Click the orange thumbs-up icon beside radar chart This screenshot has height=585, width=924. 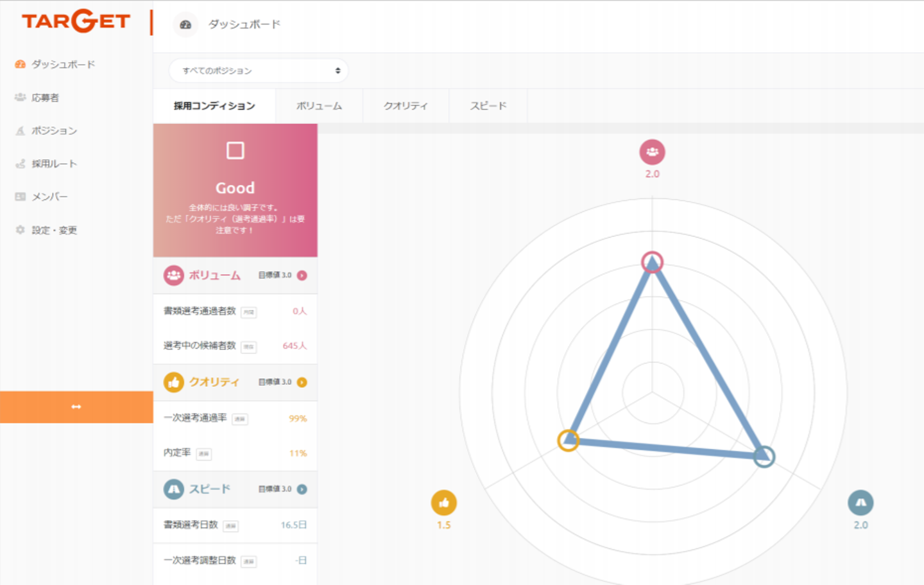[x=444, y=503]
